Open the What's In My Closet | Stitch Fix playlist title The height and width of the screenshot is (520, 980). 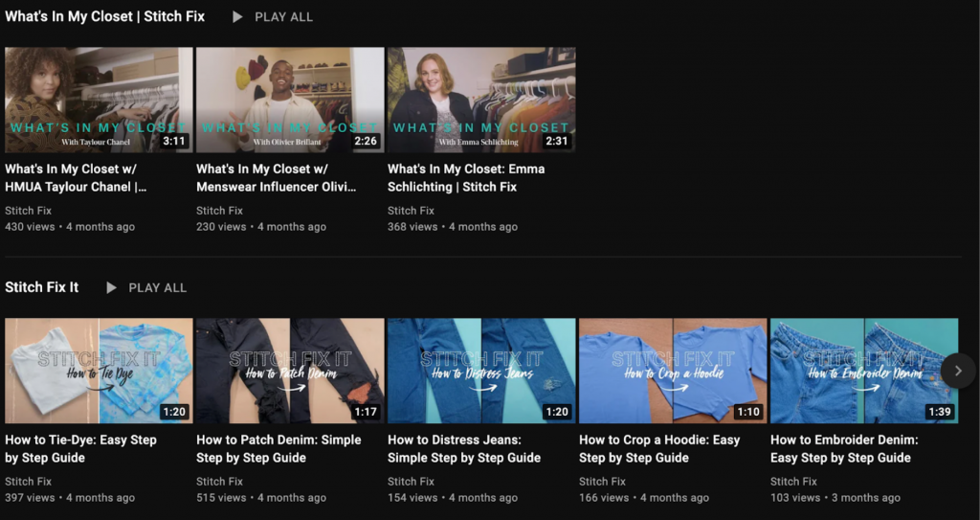coord(105,17)
